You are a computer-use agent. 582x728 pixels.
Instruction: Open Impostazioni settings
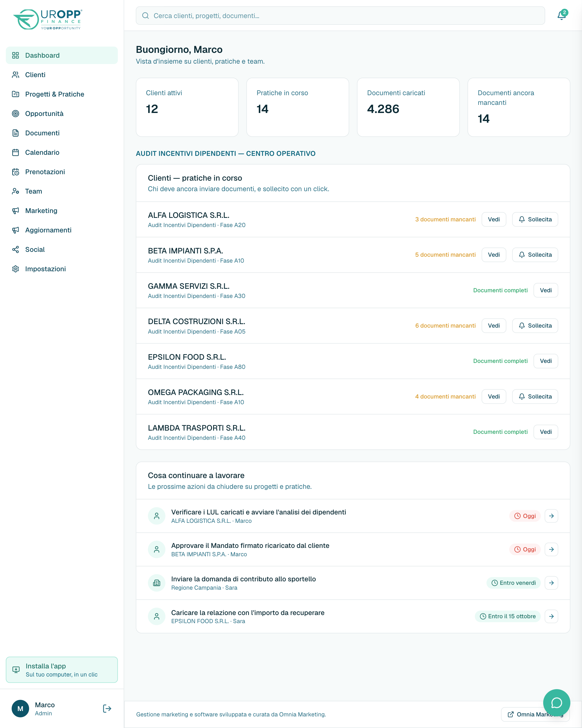(62, 269)
